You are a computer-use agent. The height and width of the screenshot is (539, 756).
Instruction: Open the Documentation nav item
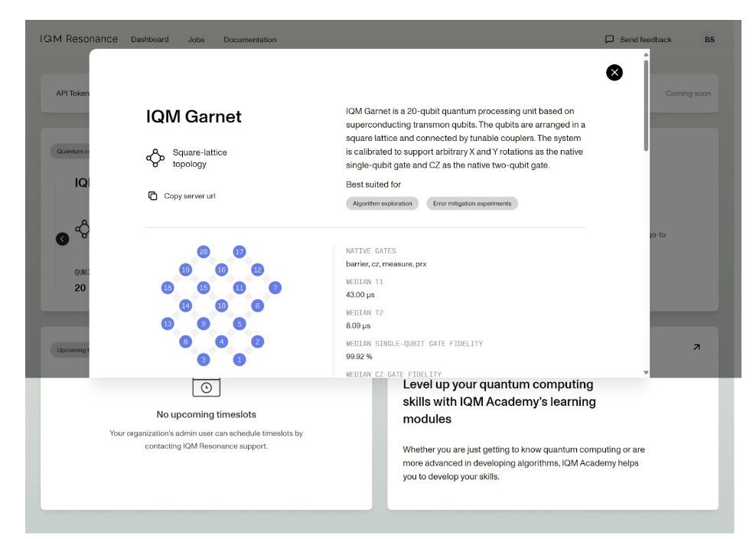(249, 40)
